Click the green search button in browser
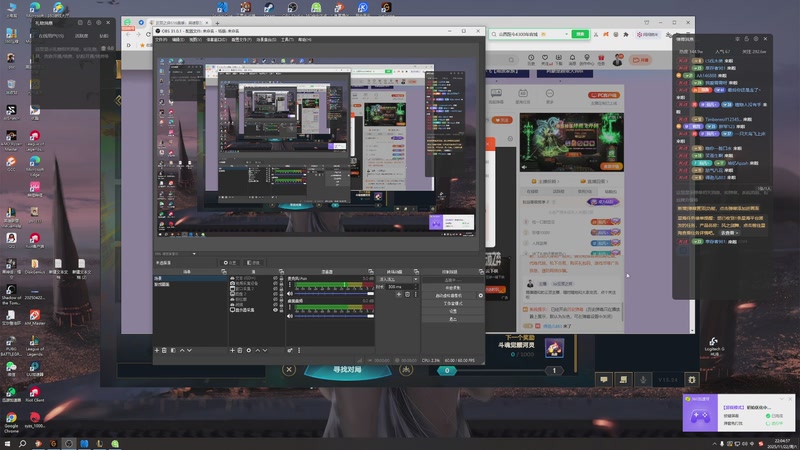The width and height of the screenshot is (800, 450). 580,34
